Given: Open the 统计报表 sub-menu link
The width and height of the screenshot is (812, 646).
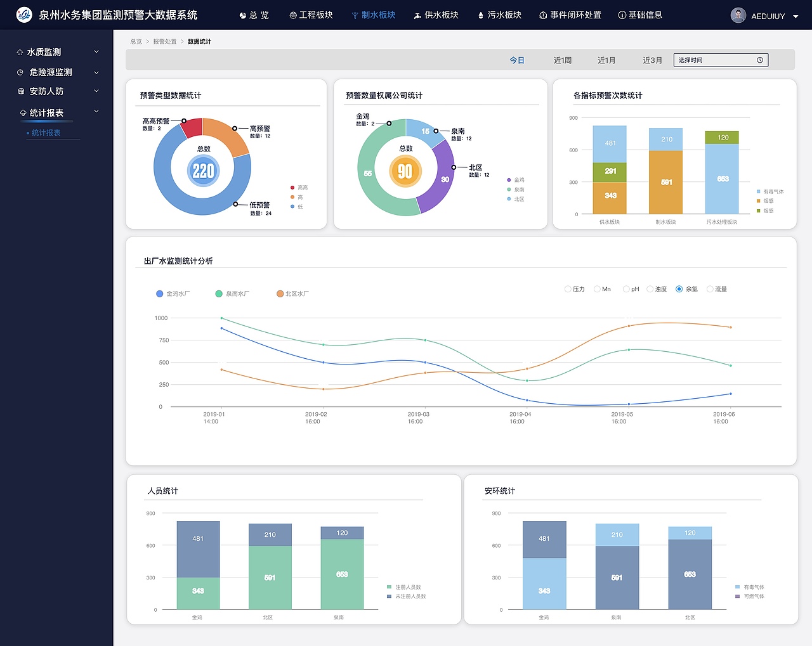Looking at the screenshot, I should pos(46,132).
